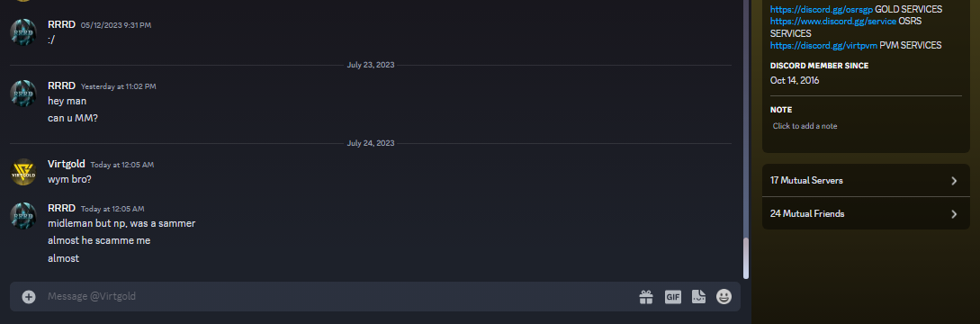Open the GIF picker
The width and height of the screenshot is (980, 324).
(x=672, y=297)
